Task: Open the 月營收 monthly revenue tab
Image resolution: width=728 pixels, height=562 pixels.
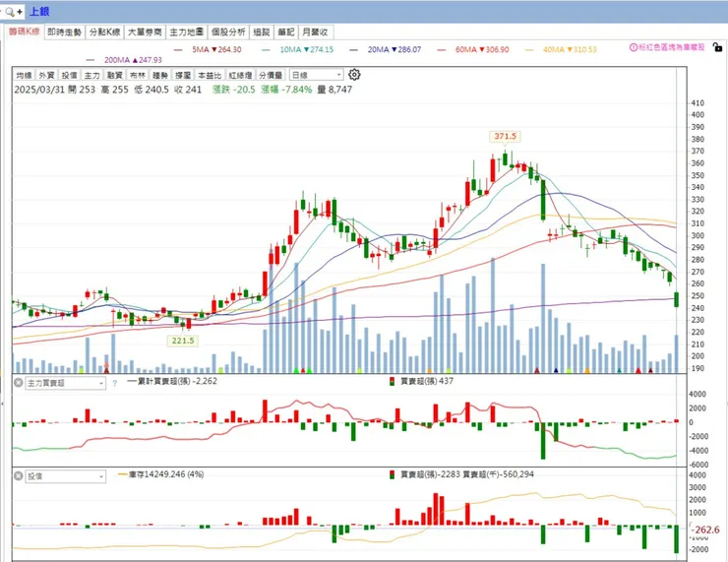Action: pos(316,32)
